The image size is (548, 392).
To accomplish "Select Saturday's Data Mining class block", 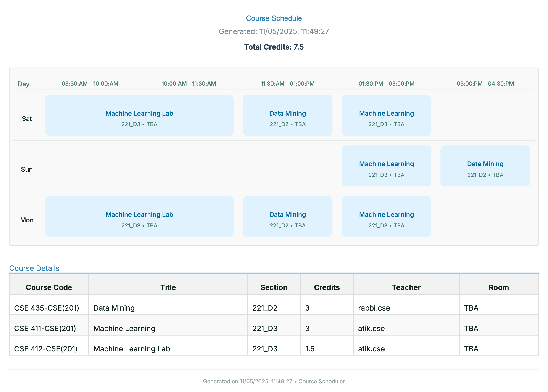I will pos(287,115).
